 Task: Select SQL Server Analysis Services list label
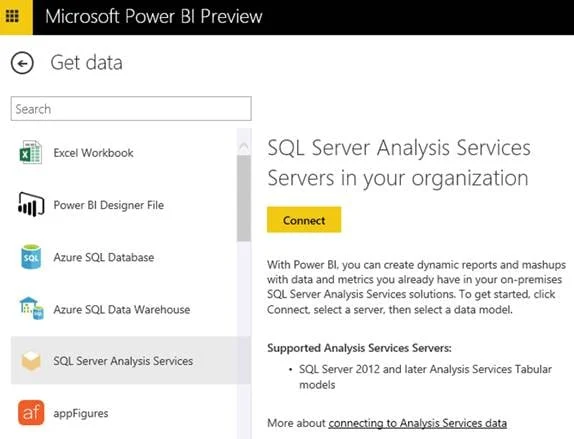pos(123,361)
